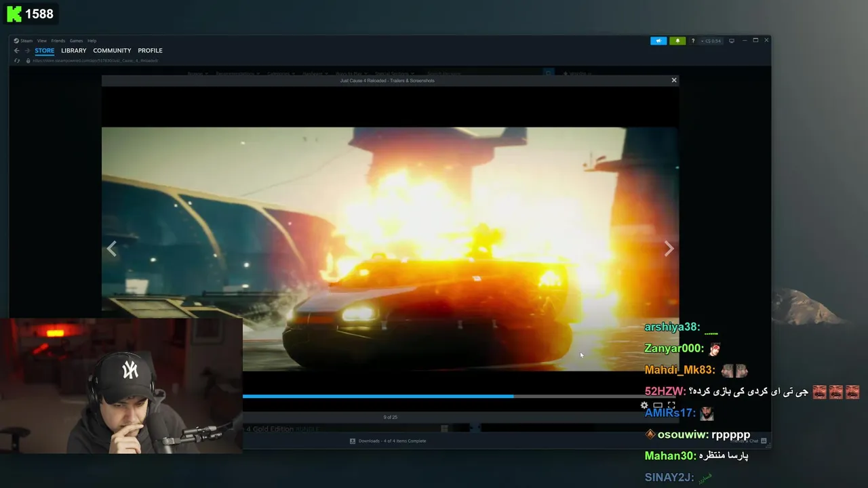Open the green notifications bell button
Image resolution: width=868 pixels, height=488 pixels.
tap(677, 41)
